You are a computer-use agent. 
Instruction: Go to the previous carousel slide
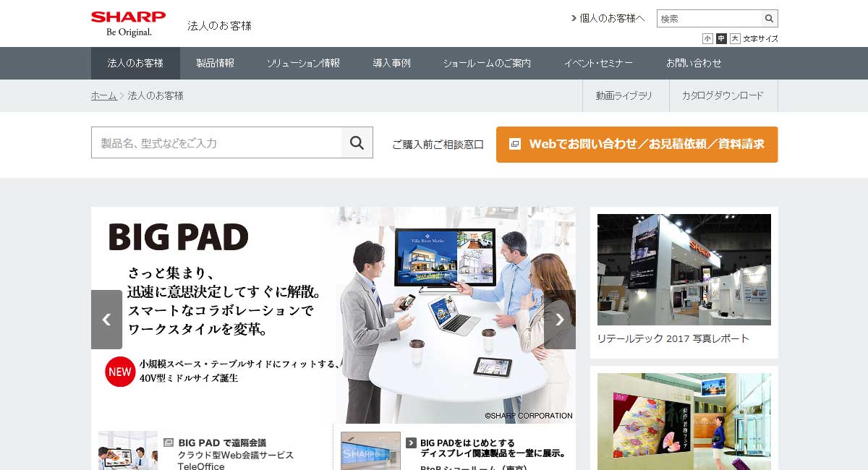pyautogui.click(x=106, y=320)
